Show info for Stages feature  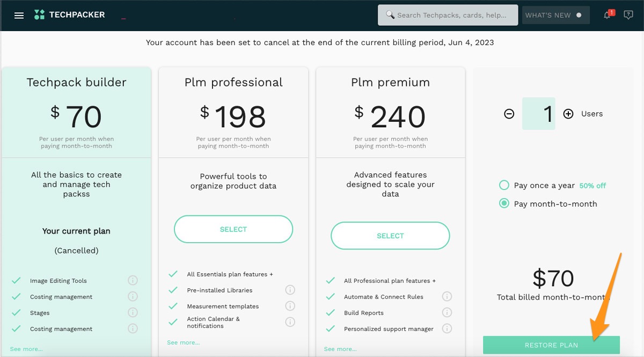[x=133, y=312]
